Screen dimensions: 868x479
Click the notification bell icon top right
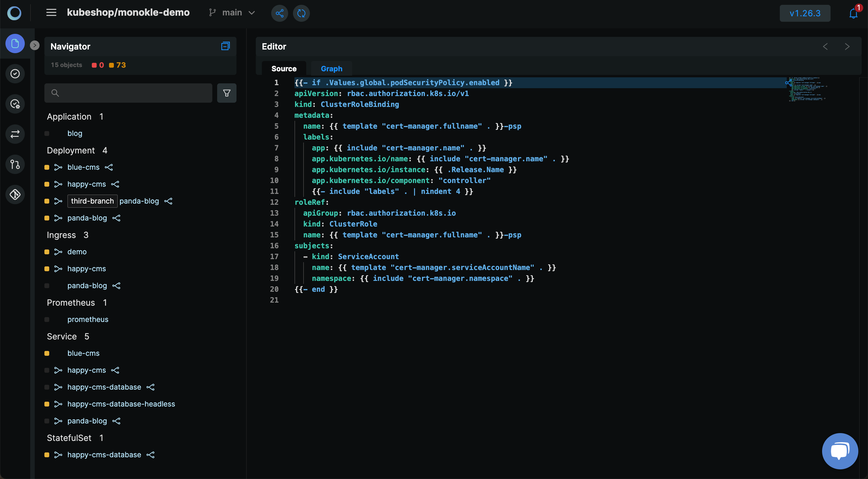click(853, 13)
